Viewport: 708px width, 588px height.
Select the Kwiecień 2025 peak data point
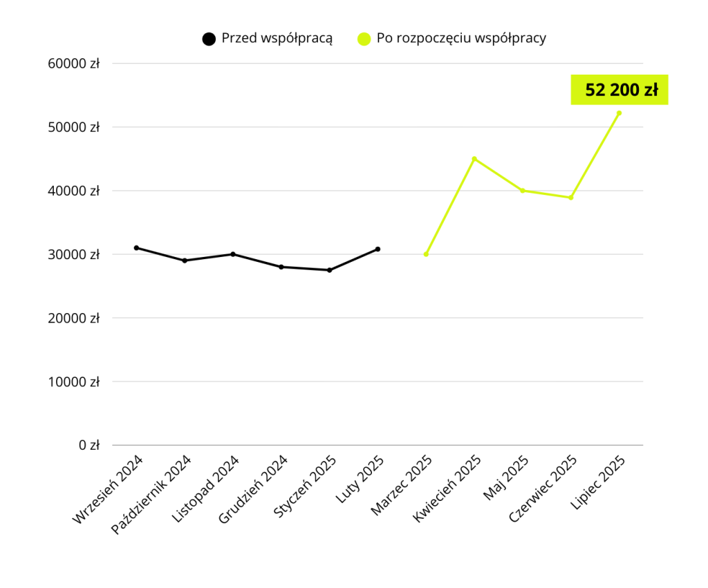click(x=474, y=159)
